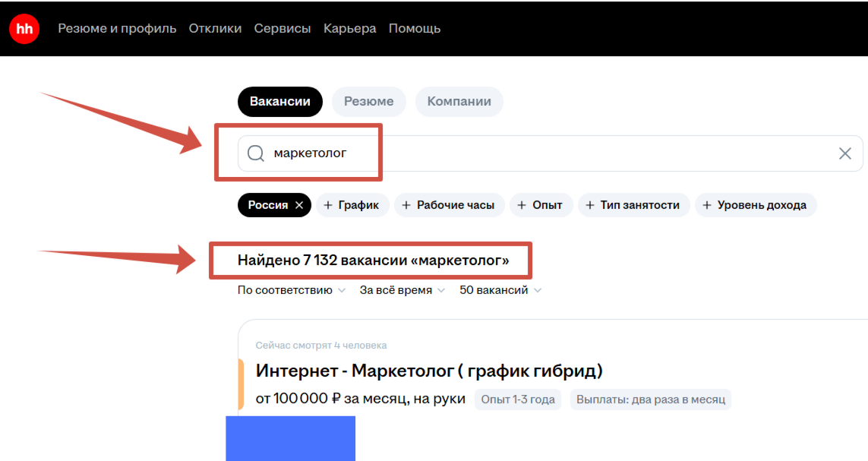The height and width of the screenshot is (461, 868).
Task: Open Резюме и профиль menu
Action: [117, 29]
